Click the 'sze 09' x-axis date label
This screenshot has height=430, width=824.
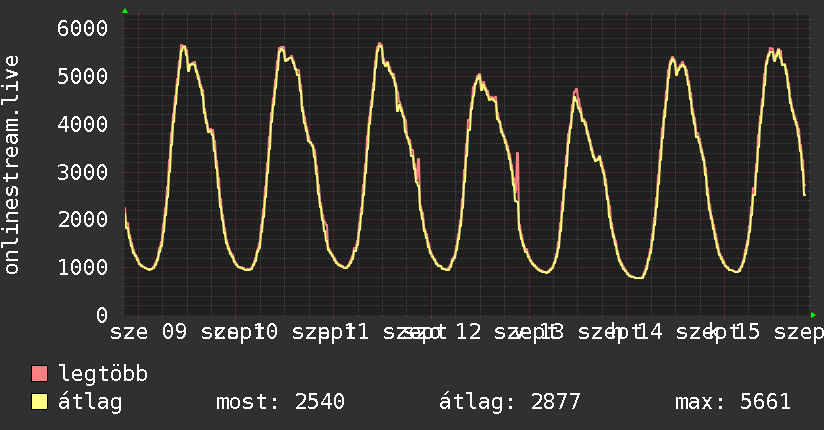tap(148, 332)
